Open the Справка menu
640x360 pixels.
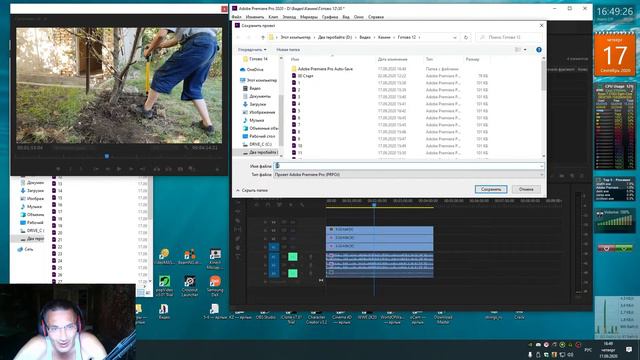tap(376, 17)
